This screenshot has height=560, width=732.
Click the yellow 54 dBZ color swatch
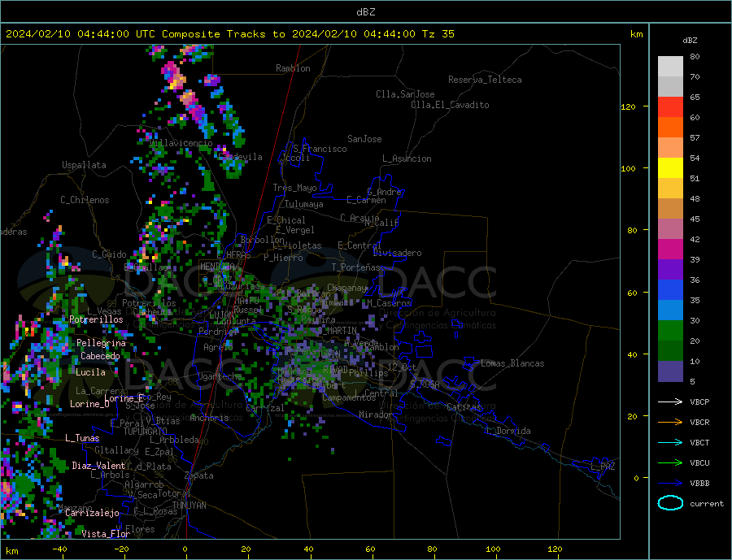tap(670, 168)
